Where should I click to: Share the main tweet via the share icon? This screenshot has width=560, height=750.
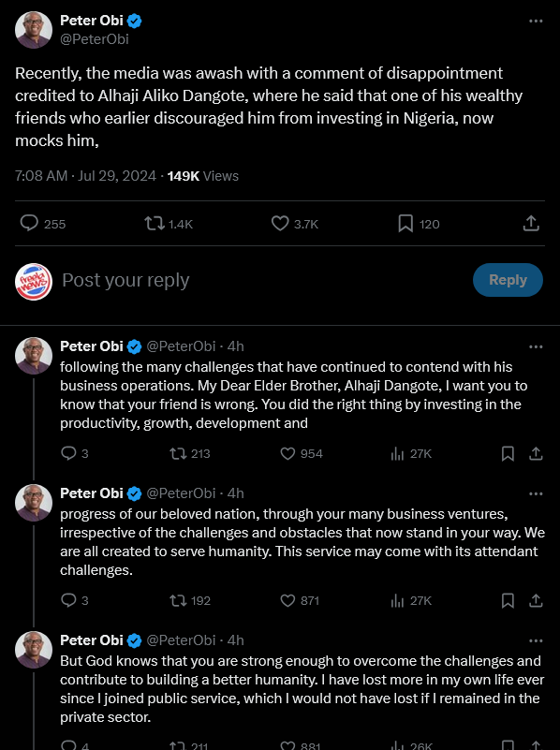531,223
